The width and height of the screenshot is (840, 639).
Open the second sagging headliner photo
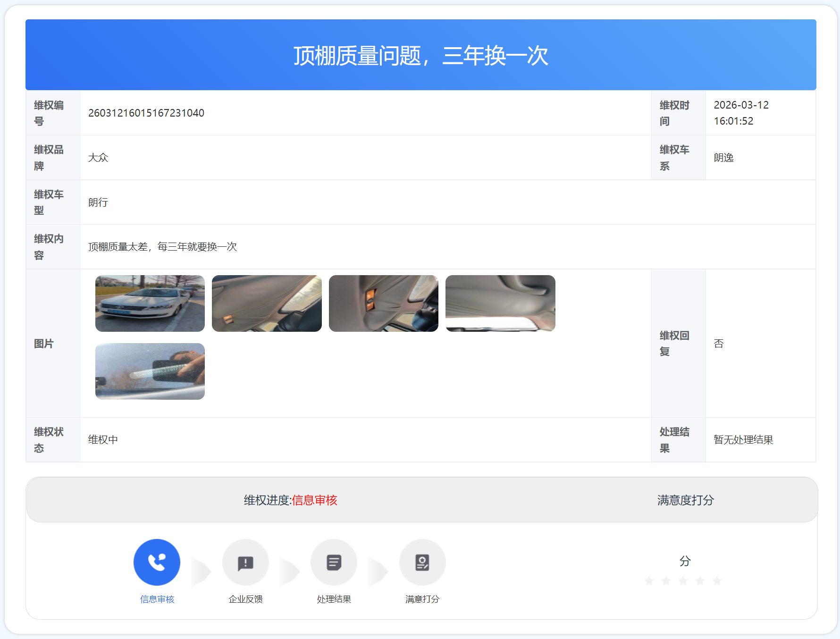(x=267, y=303)
